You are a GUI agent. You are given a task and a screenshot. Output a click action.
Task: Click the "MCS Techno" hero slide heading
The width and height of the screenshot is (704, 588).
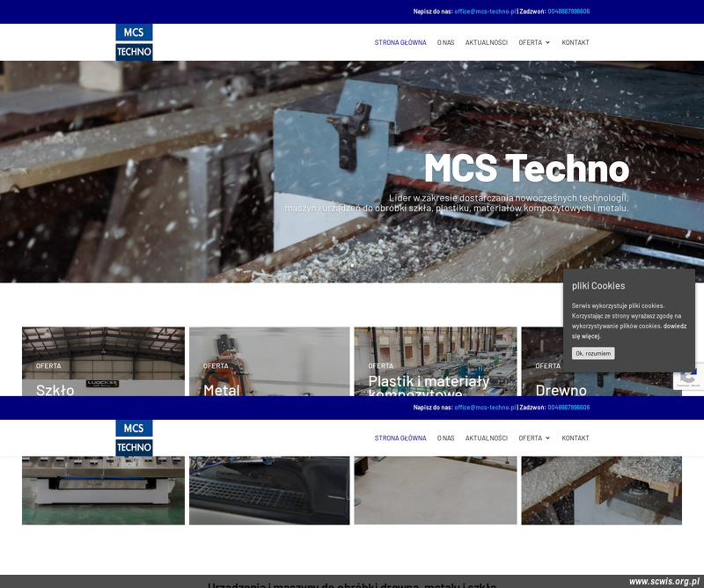(526, 168)
